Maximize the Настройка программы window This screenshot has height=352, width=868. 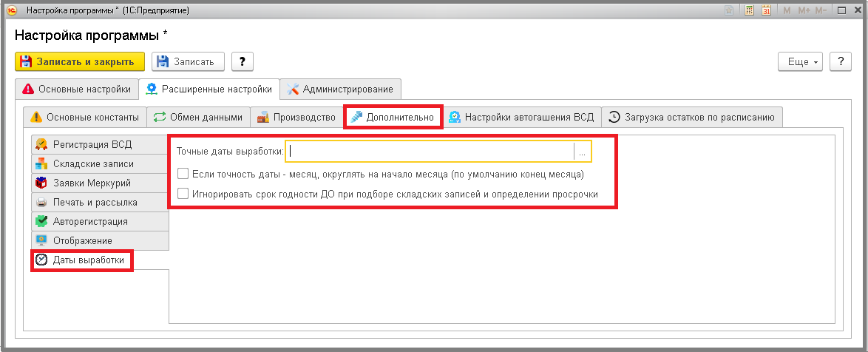coord(842,10)
